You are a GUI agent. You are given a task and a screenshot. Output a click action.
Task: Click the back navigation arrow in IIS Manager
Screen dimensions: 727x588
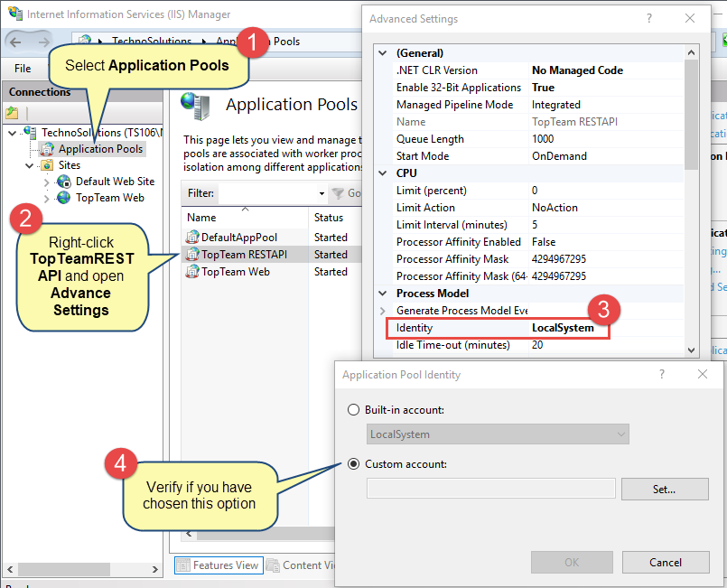pyautogui.click(x=15, y=42)
